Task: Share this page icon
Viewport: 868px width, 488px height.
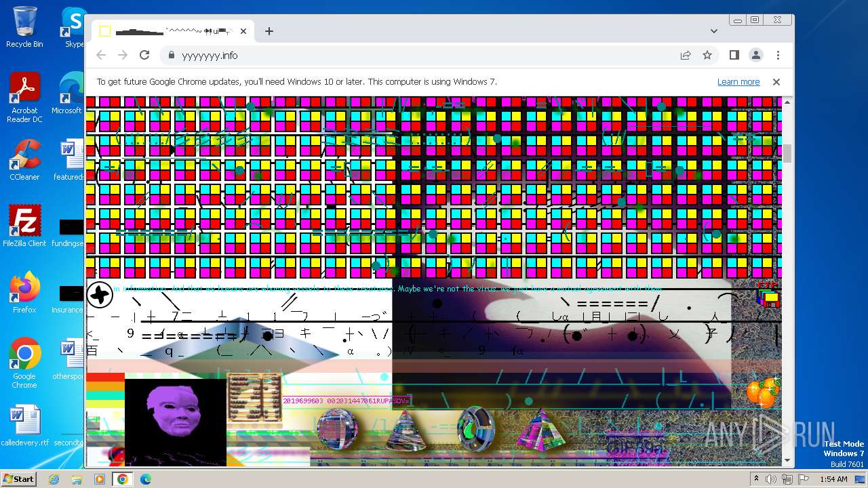Action: 686,56
